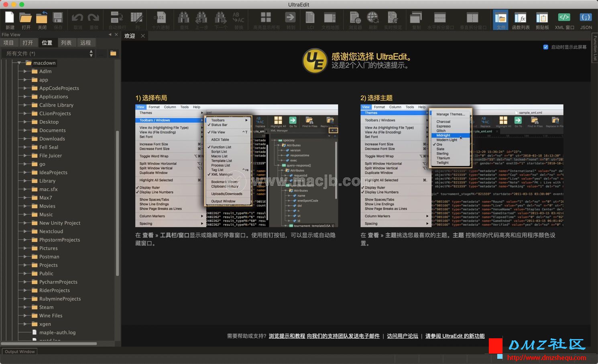Image resolution: width=598 pixels, height=364 pixels.
Task: Collapse the macdown folder tree node
Action: tap(19, 63)
